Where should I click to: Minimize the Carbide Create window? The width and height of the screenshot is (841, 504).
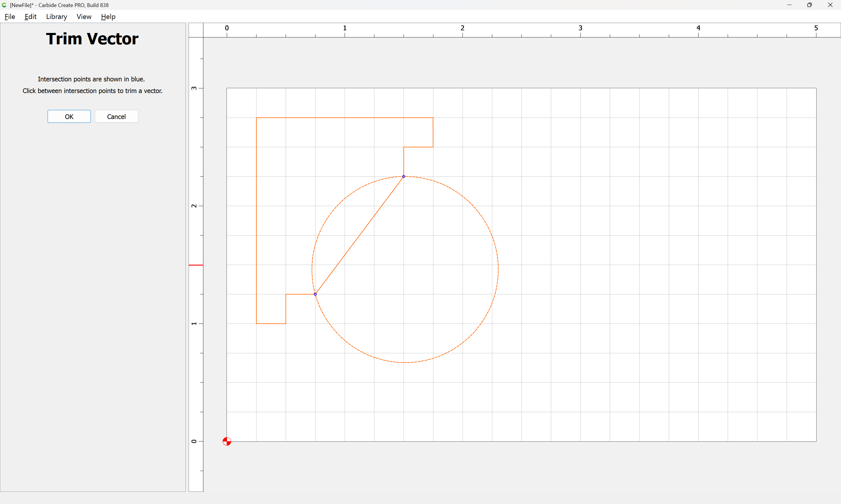(x=789, y=5)
